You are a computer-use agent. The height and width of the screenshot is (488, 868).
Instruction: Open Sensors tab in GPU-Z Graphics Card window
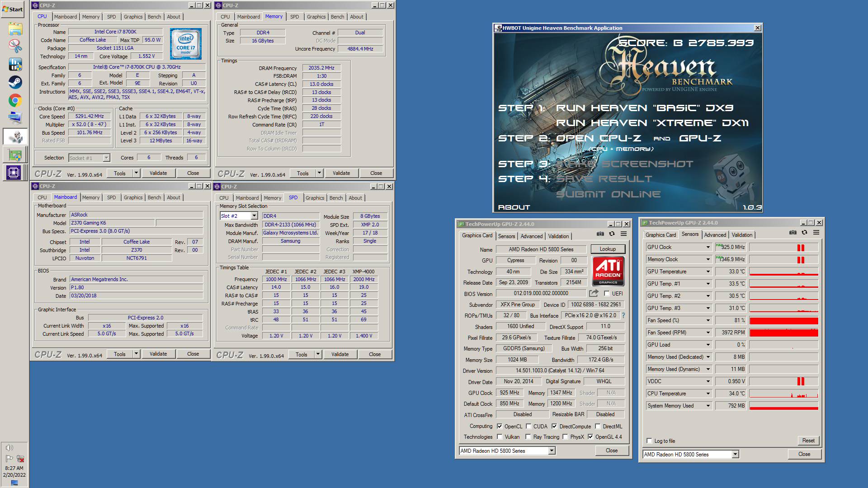[506, 236]
